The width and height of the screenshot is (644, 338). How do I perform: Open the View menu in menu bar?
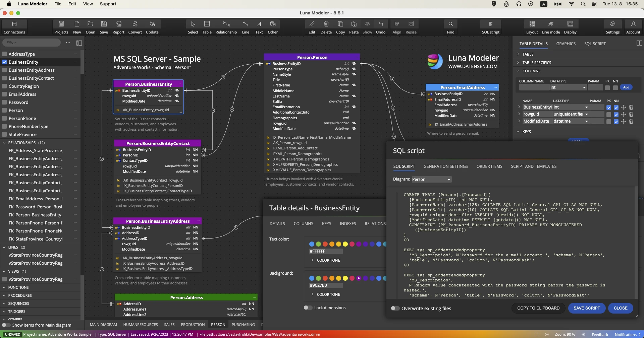[x=88, y=4]
